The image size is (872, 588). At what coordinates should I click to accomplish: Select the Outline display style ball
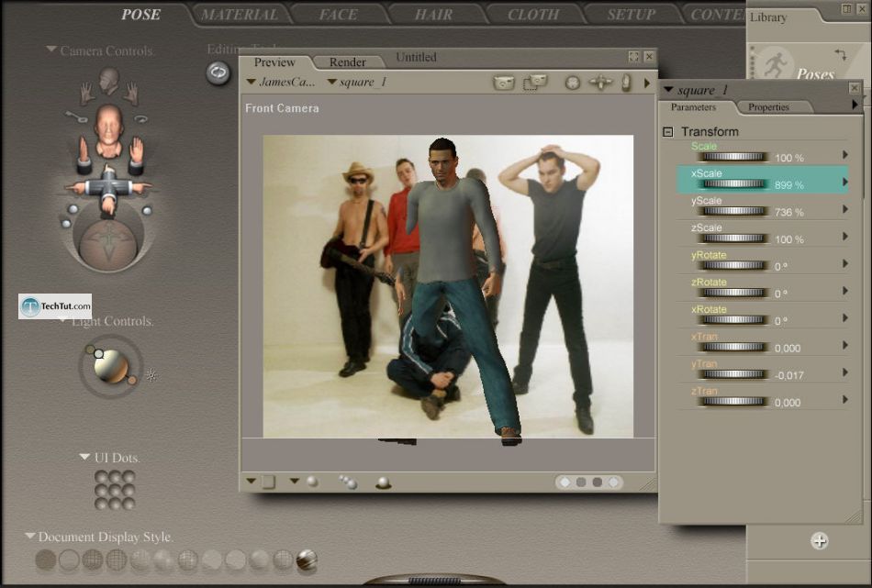(69, 560)
